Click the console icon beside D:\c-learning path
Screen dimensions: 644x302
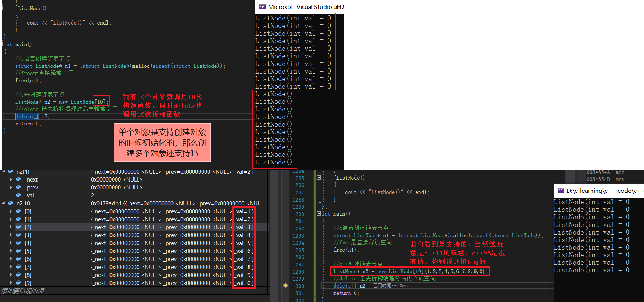(561, 191)
